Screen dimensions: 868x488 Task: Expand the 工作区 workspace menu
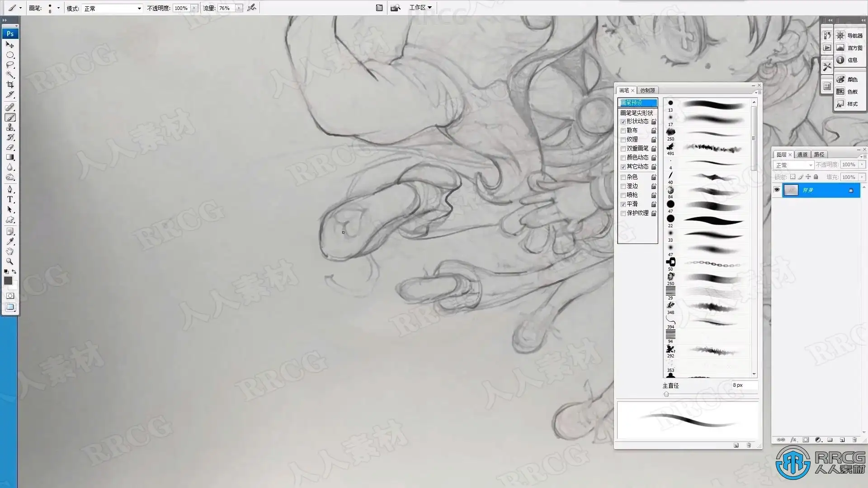pyautogui.click(x=420, y=8)
